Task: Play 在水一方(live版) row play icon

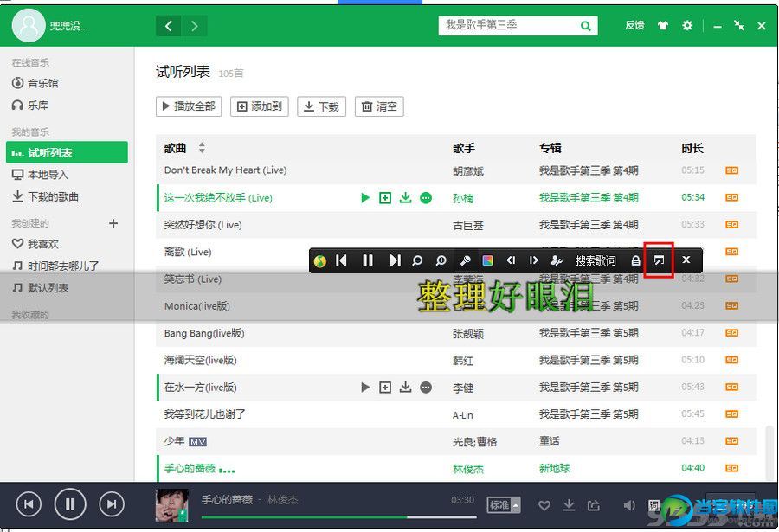Action: [365, 387]
